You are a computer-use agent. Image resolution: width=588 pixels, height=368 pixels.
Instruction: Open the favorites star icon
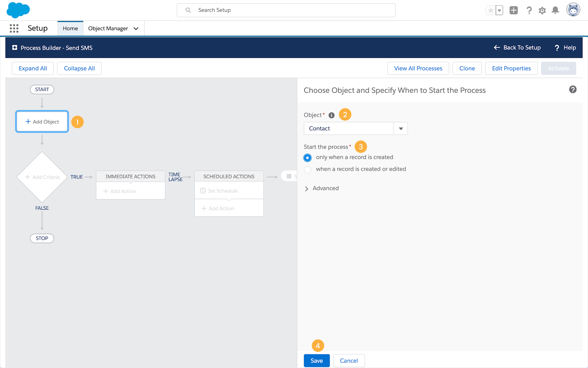pos(490,10)
